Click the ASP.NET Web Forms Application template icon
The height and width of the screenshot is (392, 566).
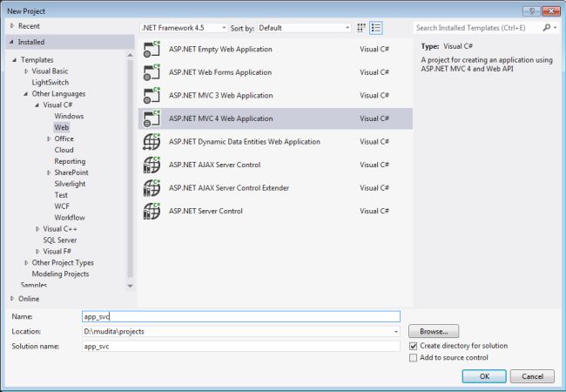pyautogui.click(x=152, y=72)
